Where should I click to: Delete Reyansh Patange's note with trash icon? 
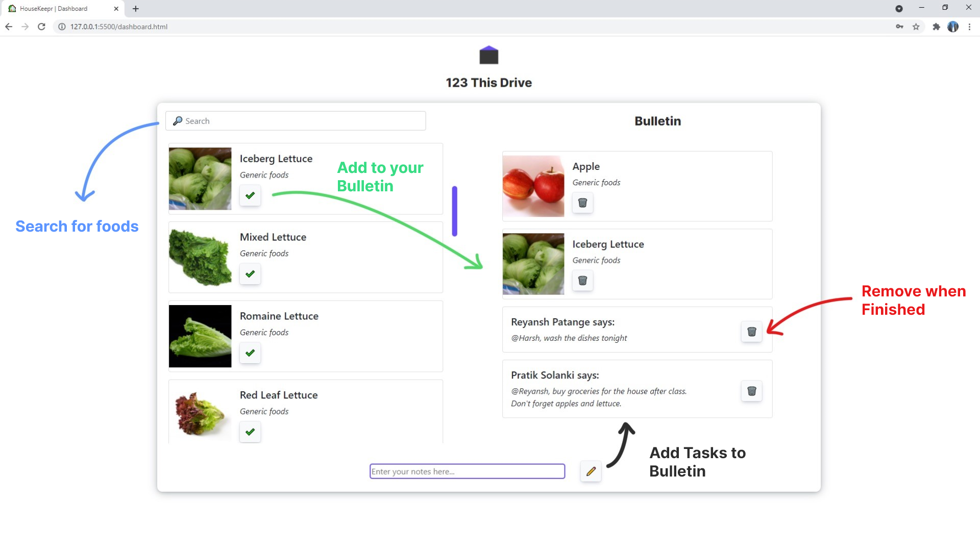tap(751, 332)
